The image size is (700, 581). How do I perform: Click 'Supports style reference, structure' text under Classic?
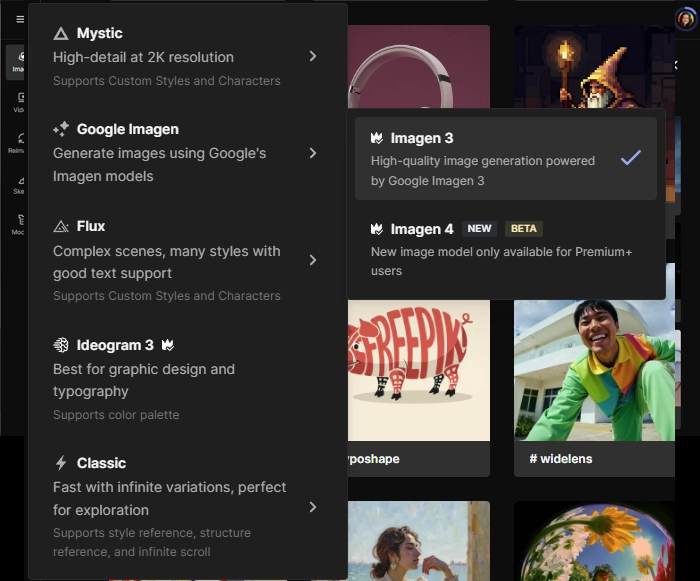[x=152, y=533]
